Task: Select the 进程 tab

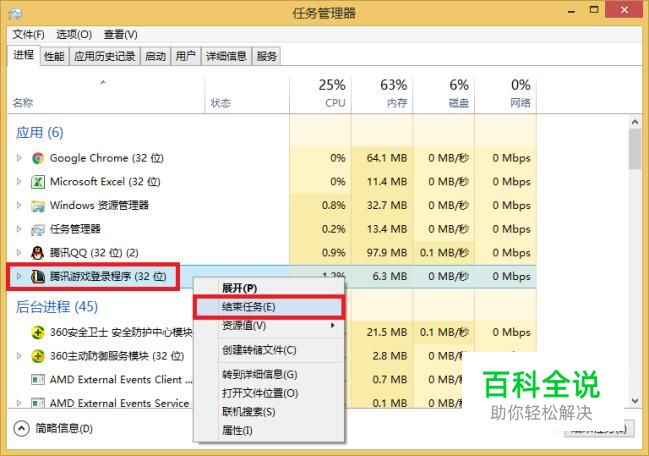Action: [23, 55]
